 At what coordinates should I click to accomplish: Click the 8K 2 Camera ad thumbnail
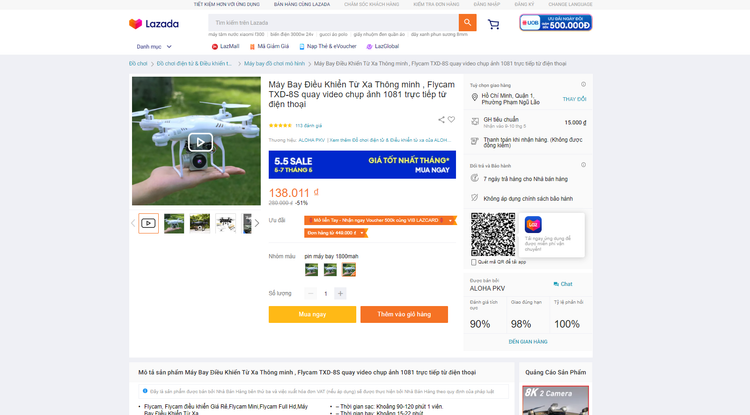[x=555, y=400]
